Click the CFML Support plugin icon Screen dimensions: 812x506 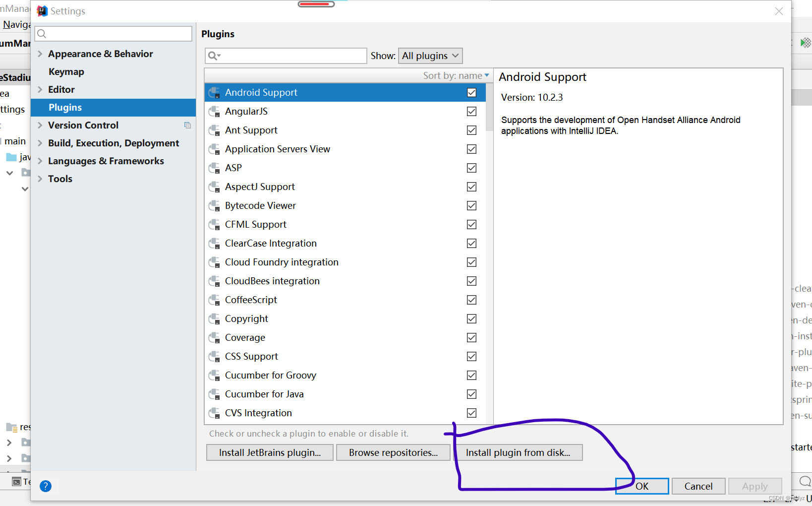pos(214,224)
